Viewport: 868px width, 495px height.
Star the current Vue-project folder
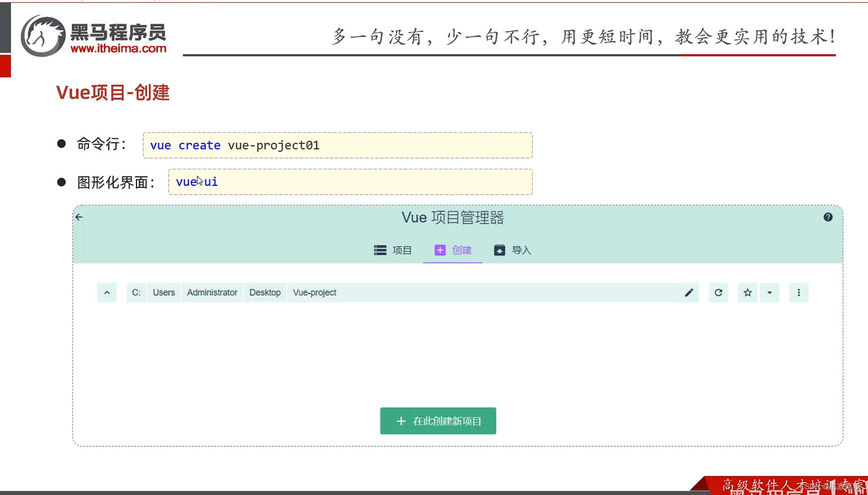point(747,293)
